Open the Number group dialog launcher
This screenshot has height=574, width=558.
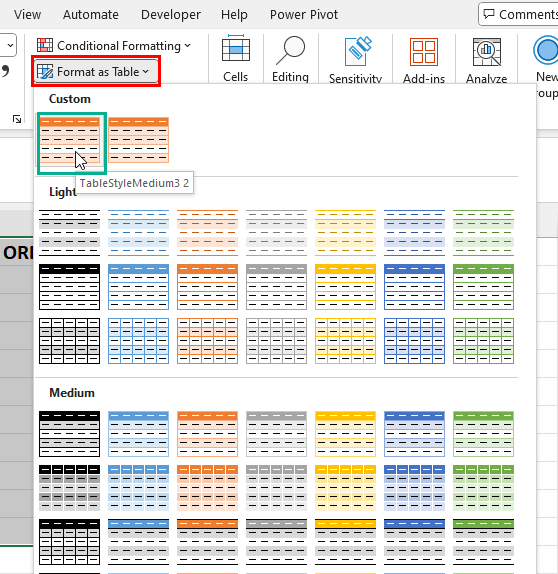point(17,119)
